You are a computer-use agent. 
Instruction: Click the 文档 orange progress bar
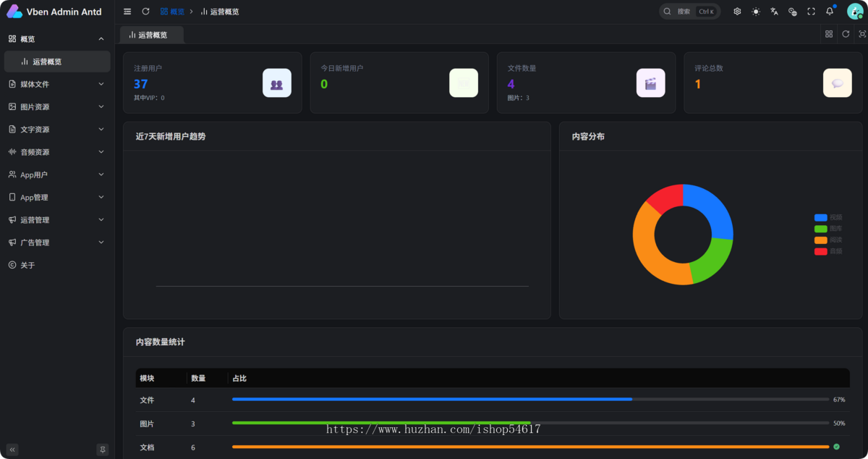(x=530, y=447)
